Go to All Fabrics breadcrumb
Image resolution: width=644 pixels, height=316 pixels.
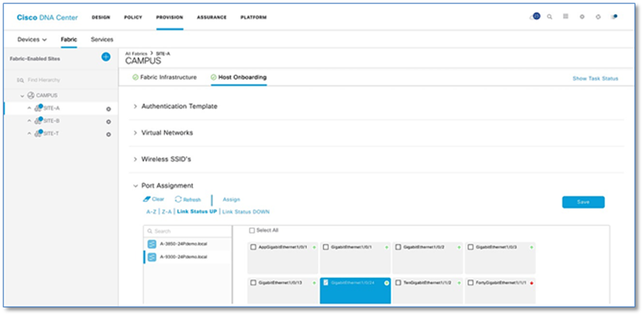pos(136,54)
